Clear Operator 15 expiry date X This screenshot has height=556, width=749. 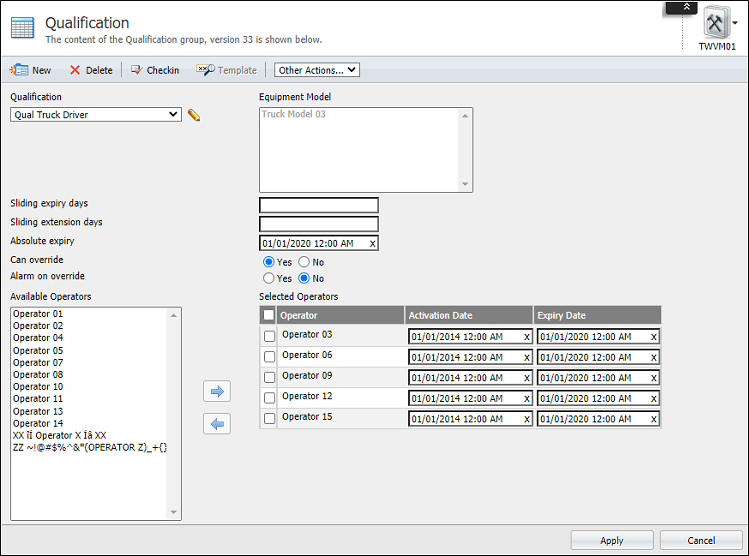point(654,419)
